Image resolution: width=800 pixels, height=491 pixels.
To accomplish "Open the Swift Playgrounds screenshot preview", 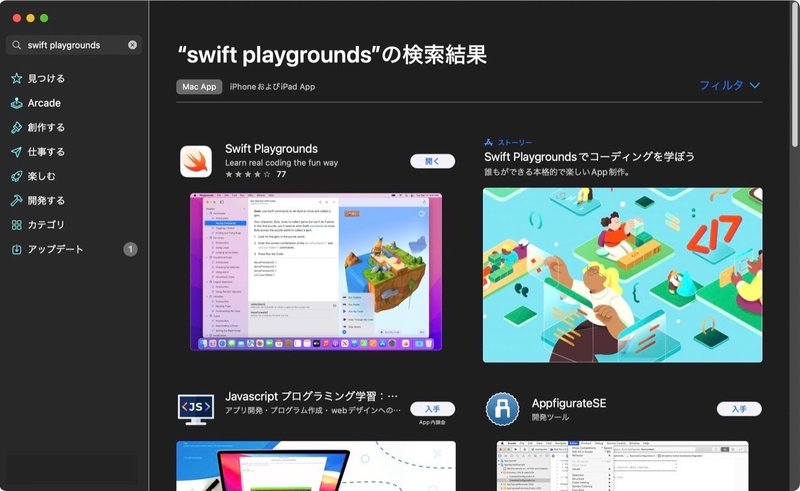I will coord(316,272).
